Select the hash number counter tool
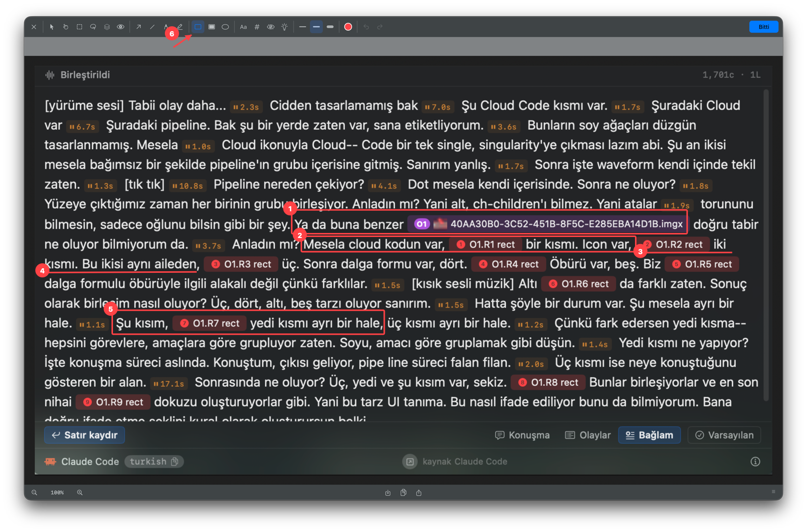Viewport: 807px width, 532px height. coord(257,27)
